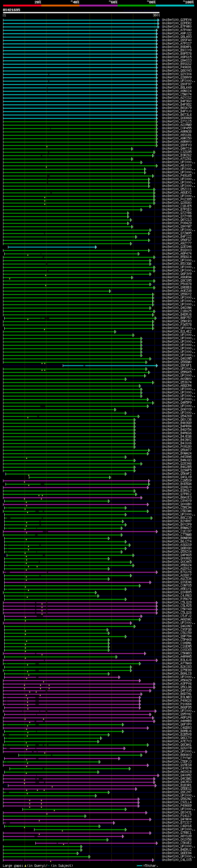
Task: Open the last hit UniRef100_C4LXX5
Action: (177, 860)
